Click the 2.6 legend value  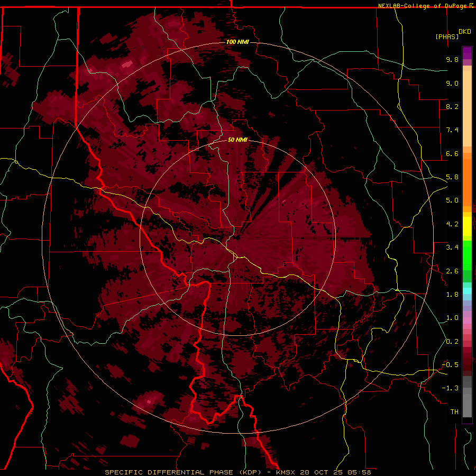[x=452, y=271]
